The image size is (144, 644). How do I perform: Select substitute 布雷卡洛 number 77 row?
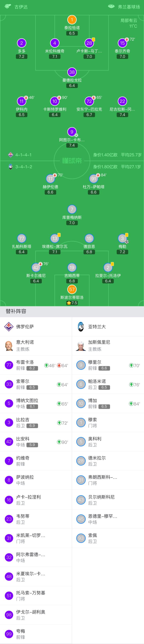coord(36,365)
